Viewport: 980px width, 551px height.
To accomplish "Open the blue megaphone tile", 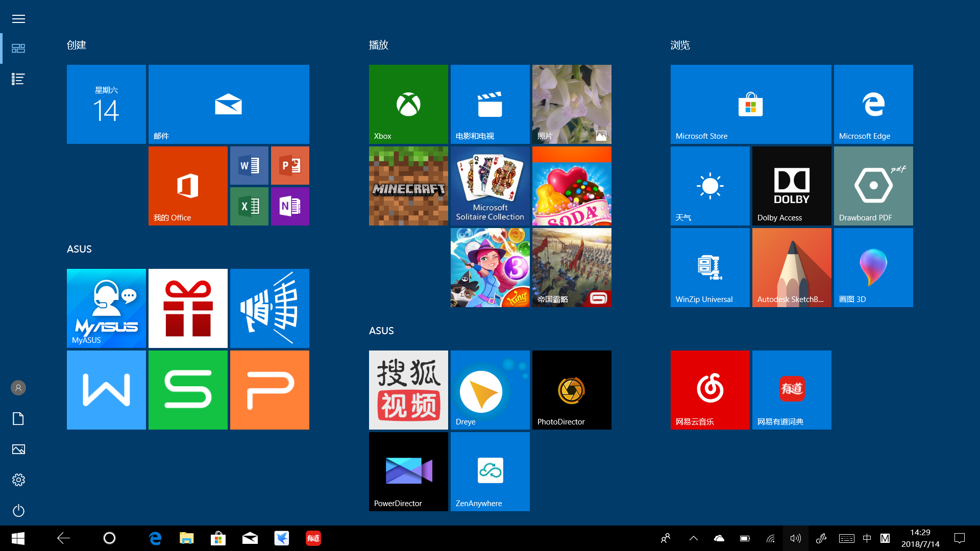I will 269,308.
